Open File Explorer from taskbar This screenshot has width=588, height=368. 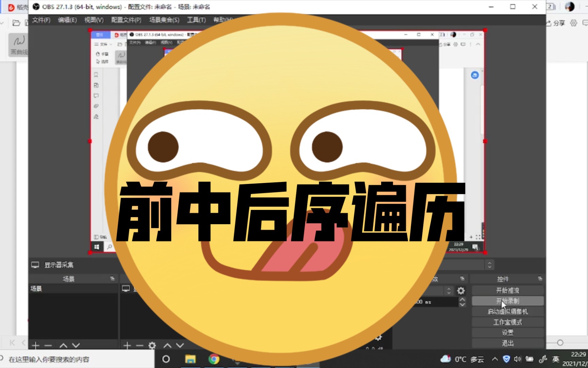coord(190,359)
